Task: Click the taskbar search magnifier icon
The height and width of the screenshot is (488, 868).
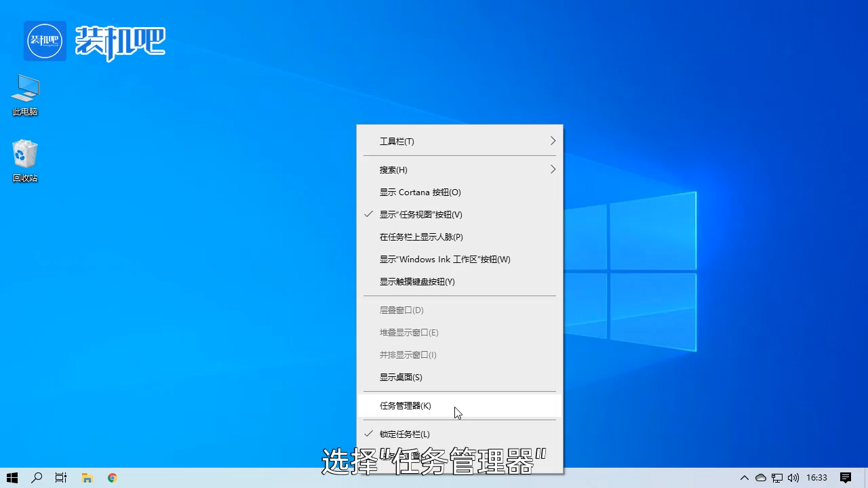Action: point(37,478)
